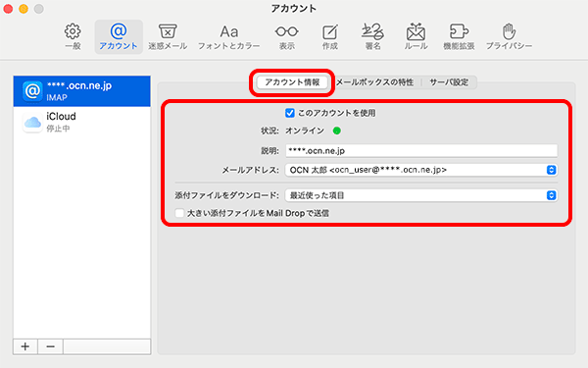Open the 一般 (General) preferences pane
588x368 pixels.
coord(73,37)
